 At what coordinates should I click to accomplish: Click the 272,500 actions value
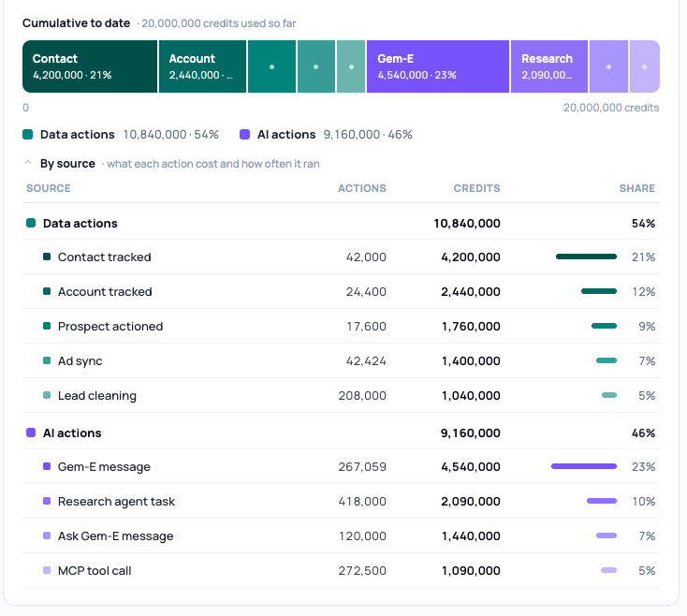[x=362, y=570]
